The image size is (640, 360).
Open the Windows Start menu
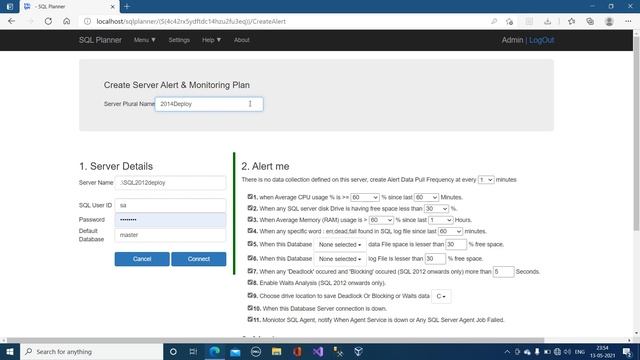click(x=9, y=351)
